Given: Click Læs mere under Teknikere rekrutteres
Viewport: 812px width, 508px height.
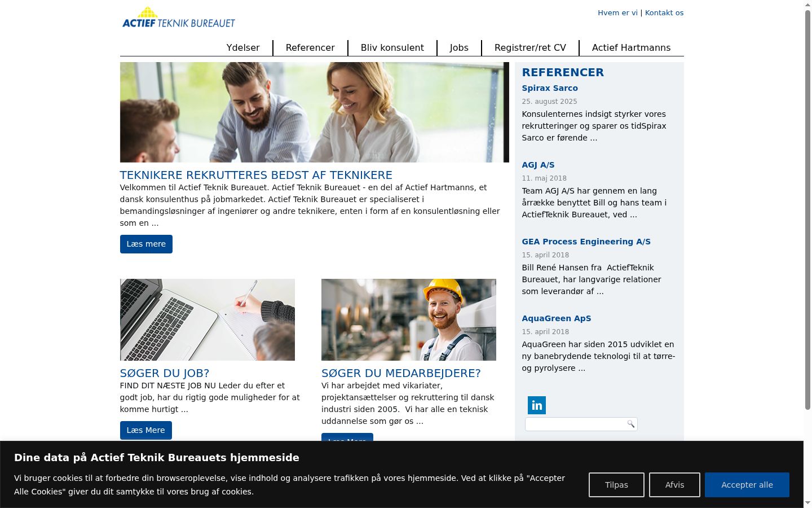Looking at the screenshot, I should (146, 244).
